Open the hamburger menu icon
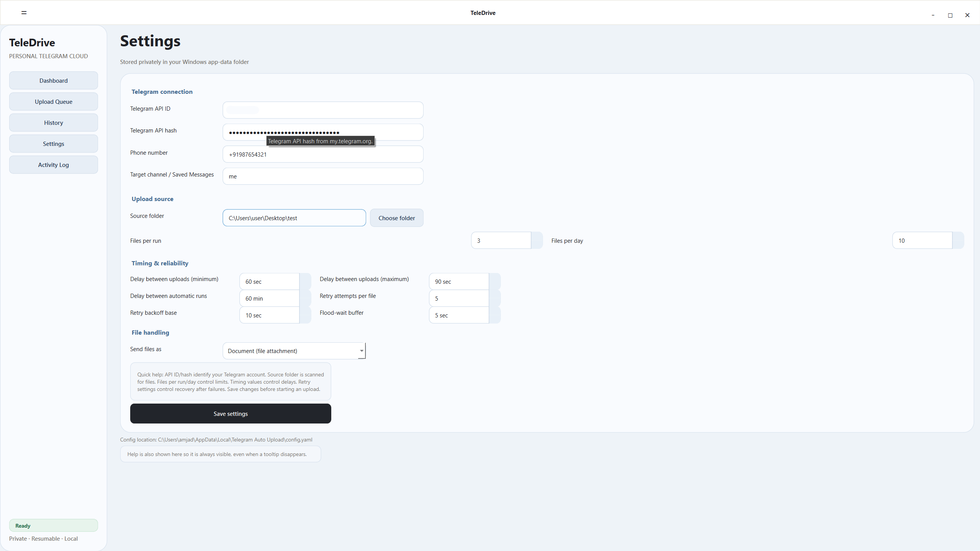This screenshot has height=551, width=980. (24, 13)
